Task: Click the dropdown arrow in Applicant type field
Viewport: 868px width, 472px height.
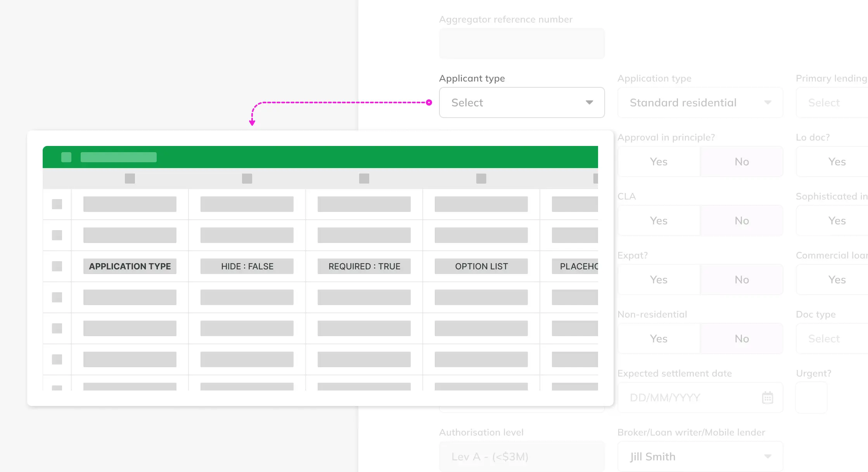Action: pyautogui.click(x=590, y=102)
